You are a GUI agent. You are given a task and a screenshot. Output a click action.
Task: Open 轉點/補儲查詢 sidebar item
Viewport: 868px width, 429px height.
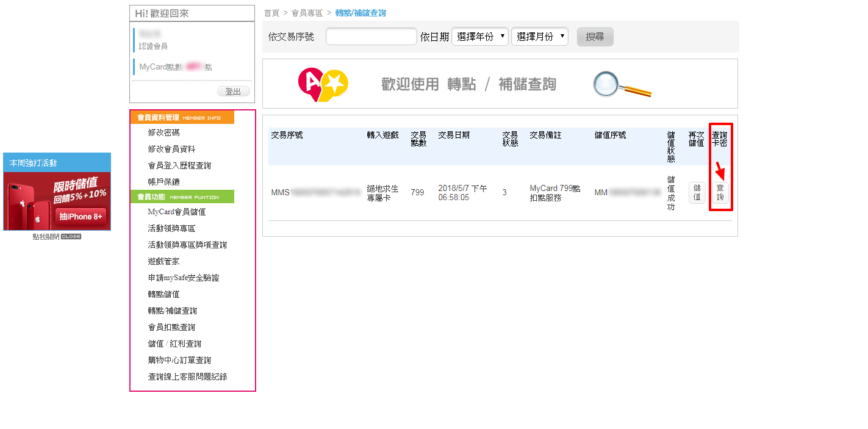tap(173, 311)
